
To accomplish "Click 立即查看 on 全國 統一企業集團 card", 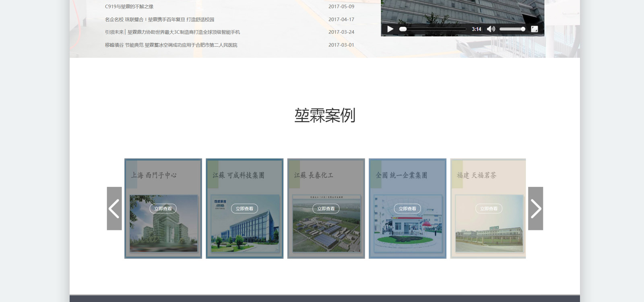I will [407, 209].
